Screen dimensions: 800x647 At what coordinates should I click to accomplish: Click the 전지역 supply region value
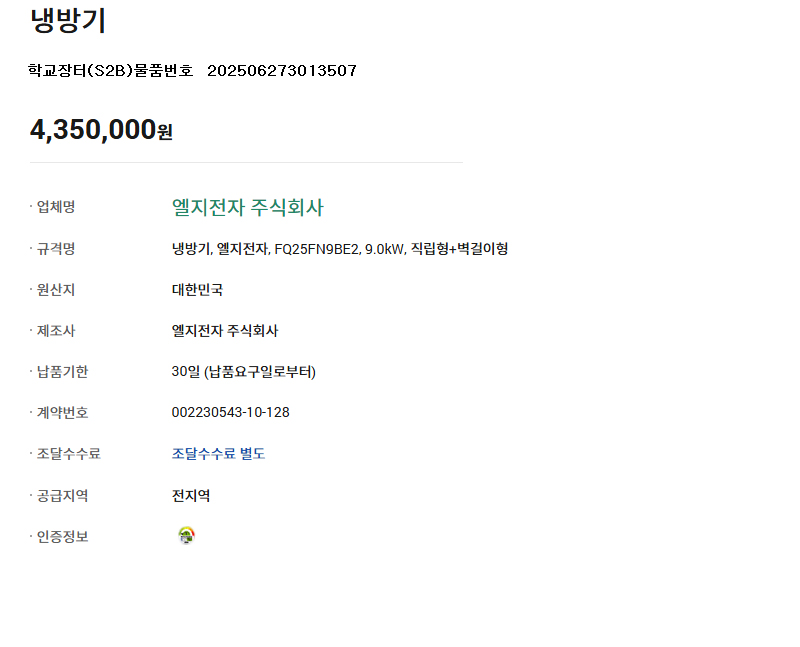[x=191, y=495]
